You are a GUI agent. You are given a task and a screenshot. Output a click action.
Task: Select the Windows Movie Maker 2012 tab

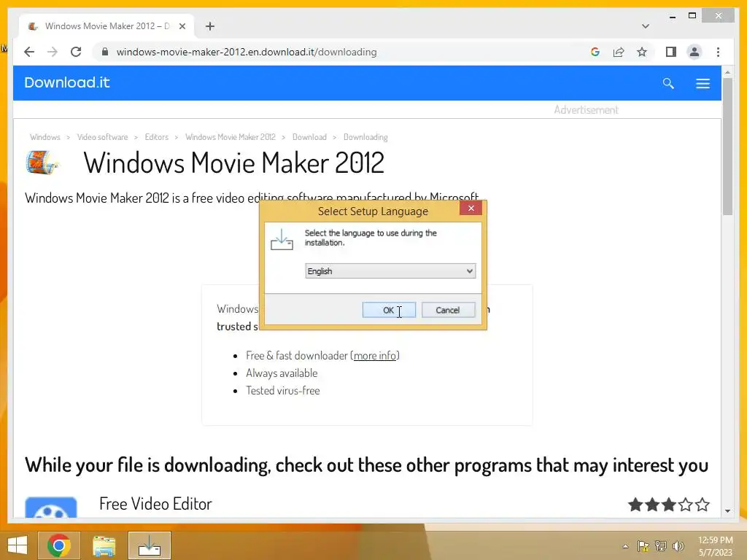coord(107,26)
